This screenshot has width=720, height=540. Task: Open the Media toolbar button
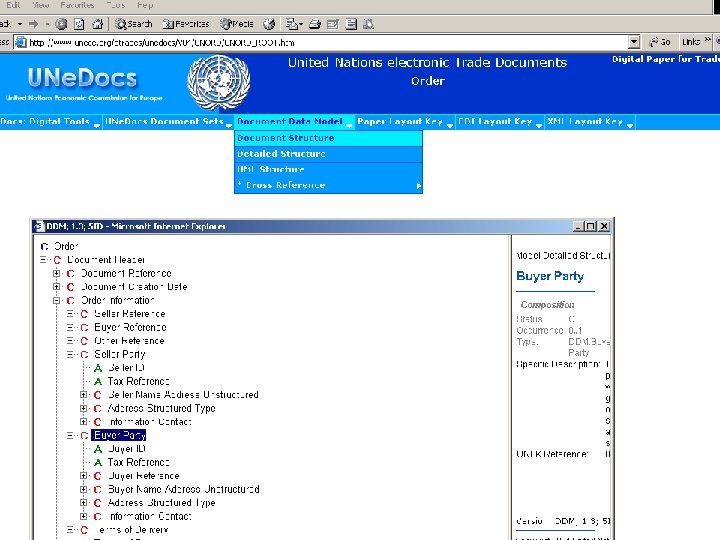[x=236, y=24]
